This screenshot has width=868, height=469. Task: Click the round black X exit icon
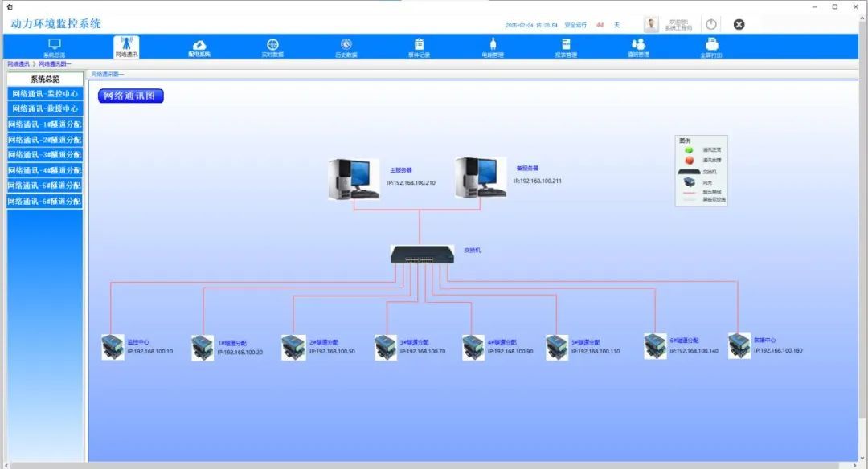pos(739,24)
